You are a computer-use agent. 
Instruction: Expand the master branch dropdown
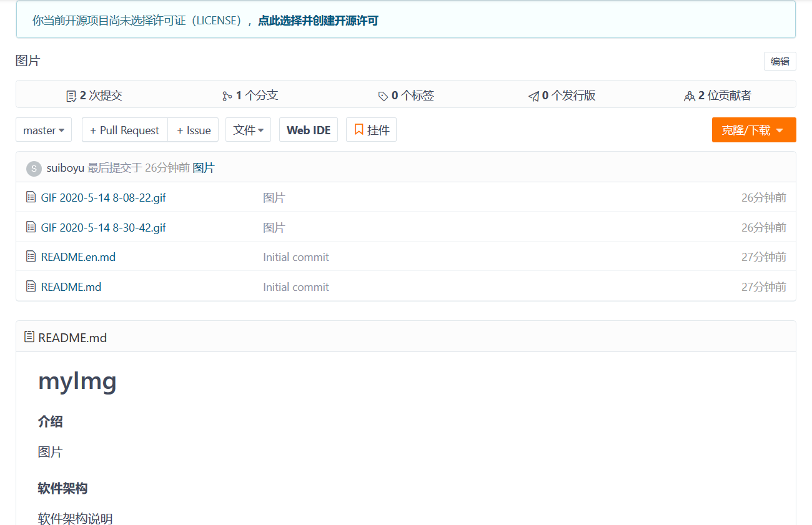[x=44, y=130]
